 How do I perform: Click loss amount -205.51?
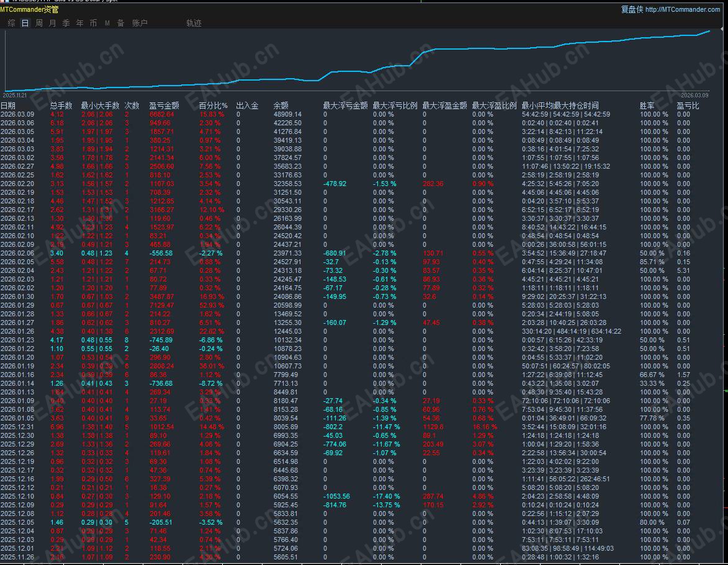pyautogui.click(x=161, y=522)
